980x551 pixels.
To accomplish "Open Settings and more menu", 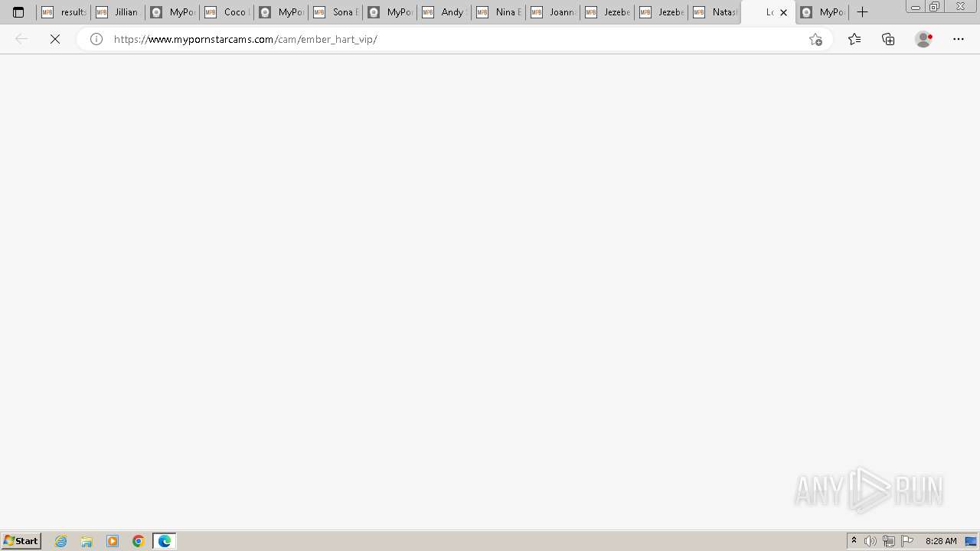I will [x=959, y=39].
